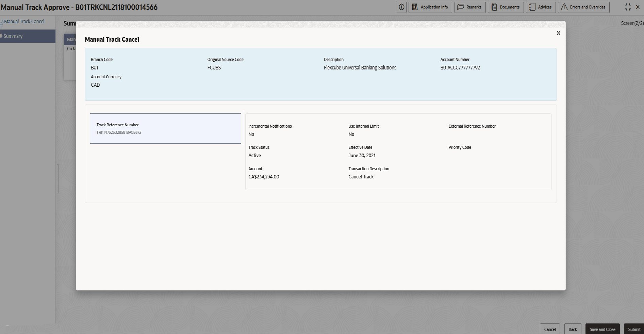Submit the track approval
644x334 pixels.
634,329
